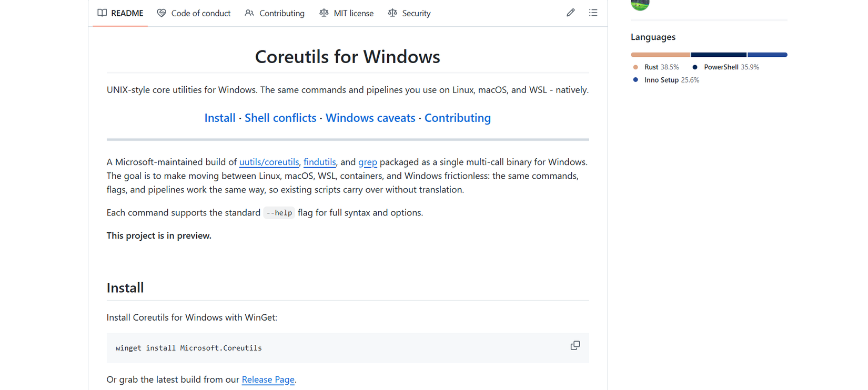The image size is (868, 390).
Task: Switch to Code of conduct tab
Action: 194,13
